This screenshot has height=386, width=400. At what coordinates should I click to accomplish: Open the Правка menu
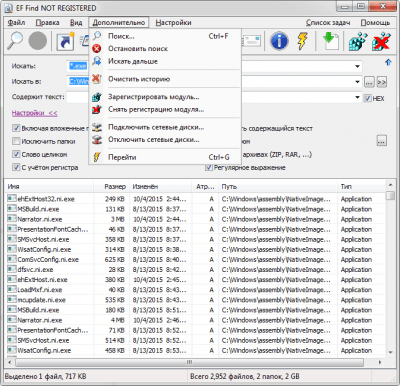point(48,23)
